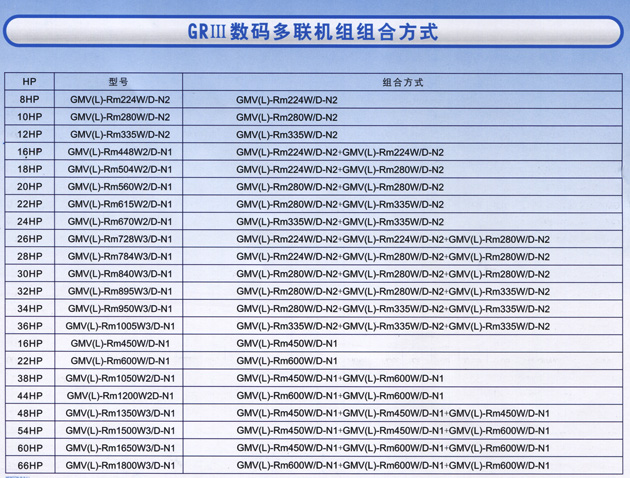
Task: Click the 16HP cell beside GMV(L)-Rm450W/D-N1
Action: click(x=30, y=343)
